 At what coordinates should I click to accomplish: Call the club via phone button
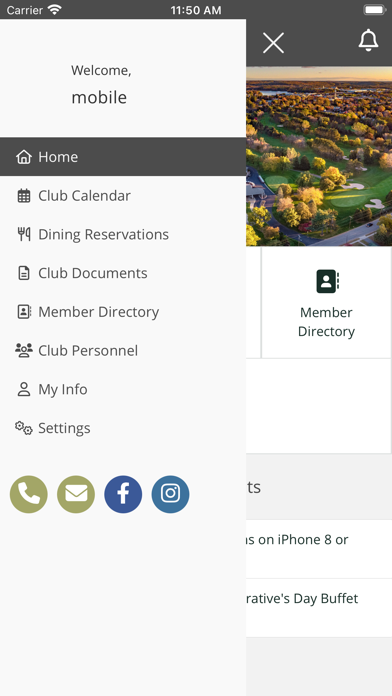tap(29, 494)
